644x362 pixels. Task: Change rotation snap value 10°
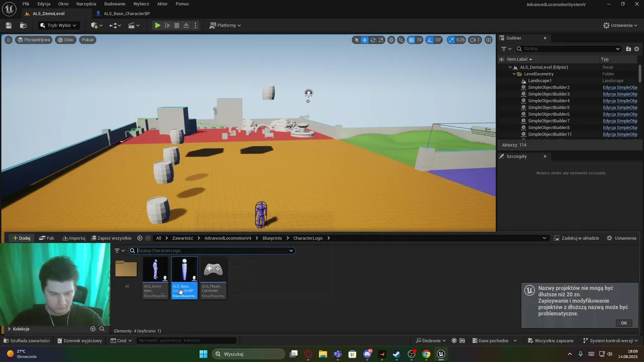click(x=438, y=40)
